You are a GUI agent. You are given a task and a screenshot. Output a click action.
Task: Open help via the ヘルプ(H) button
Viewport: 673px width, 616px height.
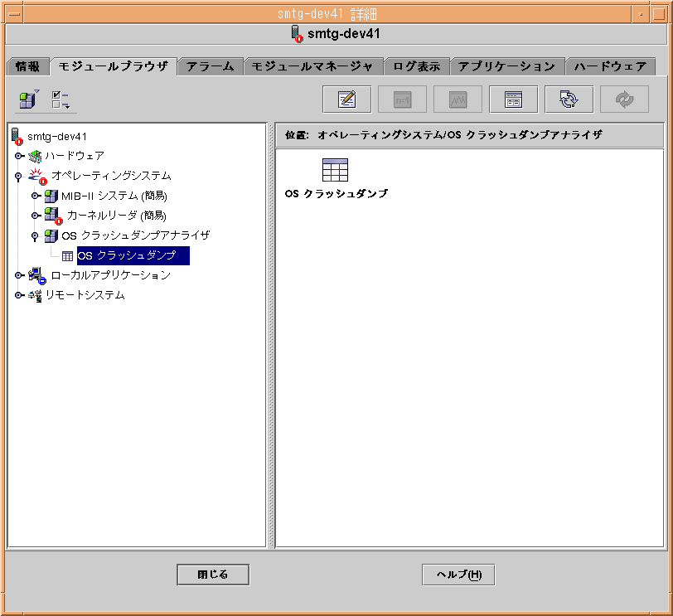click(458, 574)
